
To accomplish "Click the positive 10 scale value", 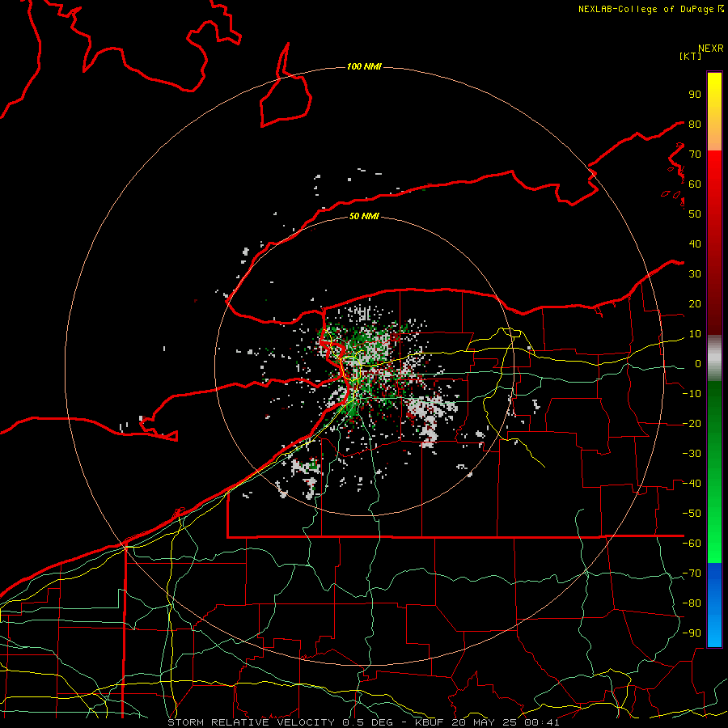I will [695, 334].
